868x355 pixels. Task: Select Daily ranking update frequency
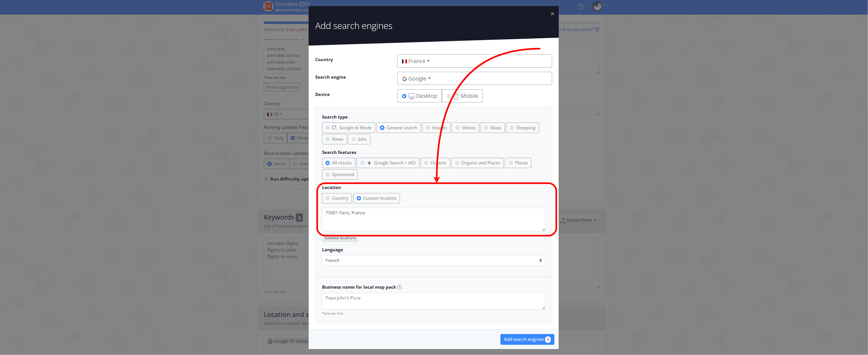275,138
